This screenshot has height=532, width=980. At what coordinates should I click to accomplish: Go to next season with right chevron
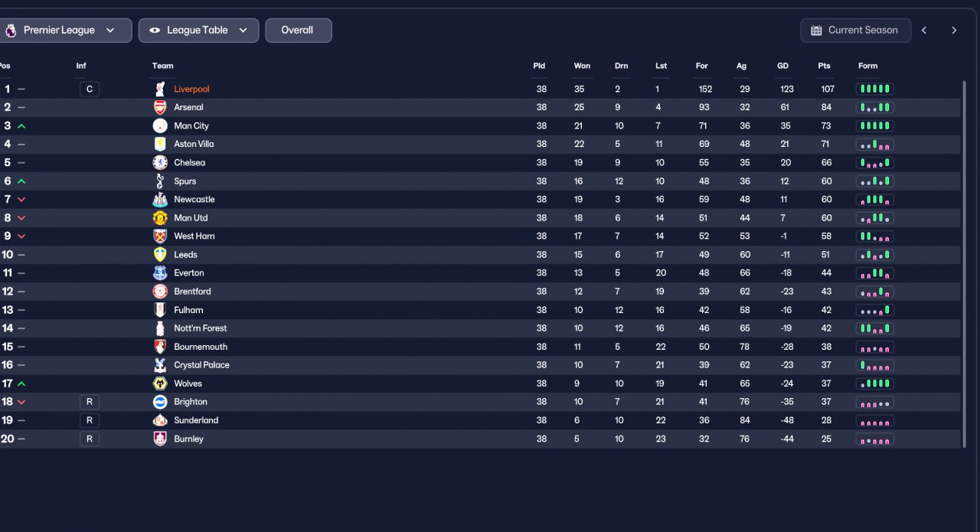954,31
